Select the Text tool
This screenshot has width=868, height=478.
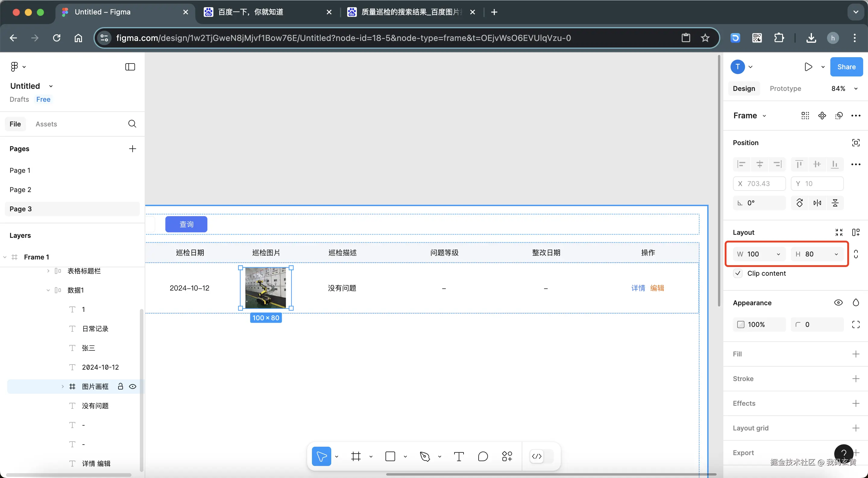[x=459, y=456]
